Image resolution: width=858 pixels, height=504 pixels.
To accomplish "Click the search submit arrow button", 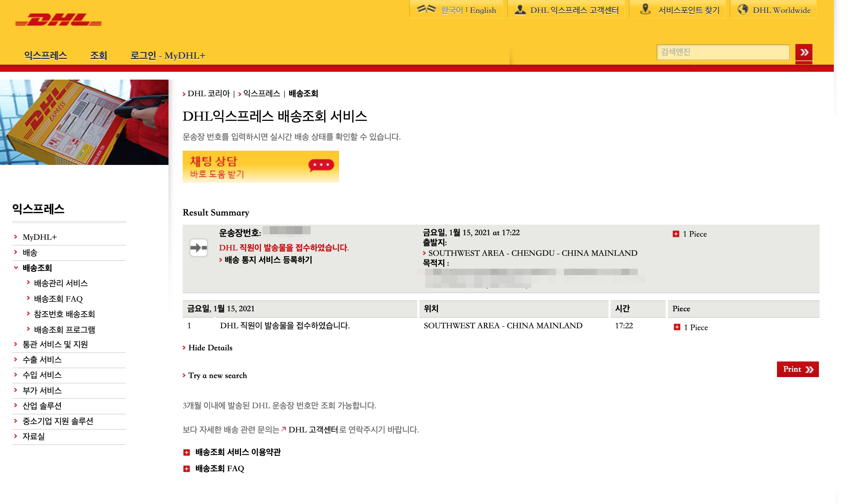I will tap(804, 53).
